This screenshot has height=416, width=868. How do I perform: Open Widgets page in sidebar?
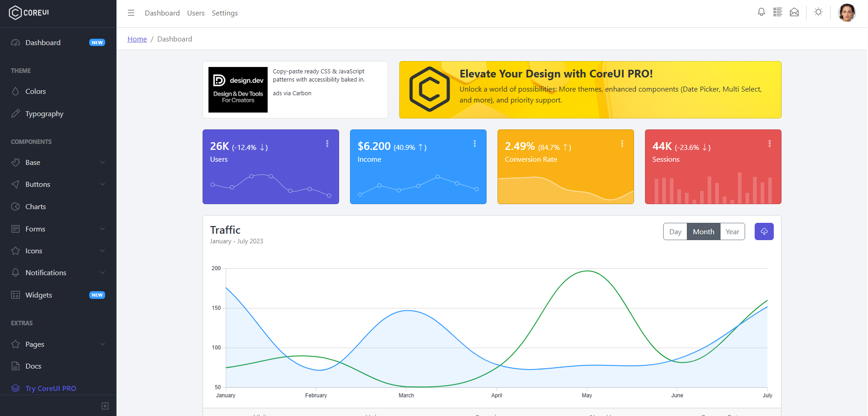tap(58, 295)
